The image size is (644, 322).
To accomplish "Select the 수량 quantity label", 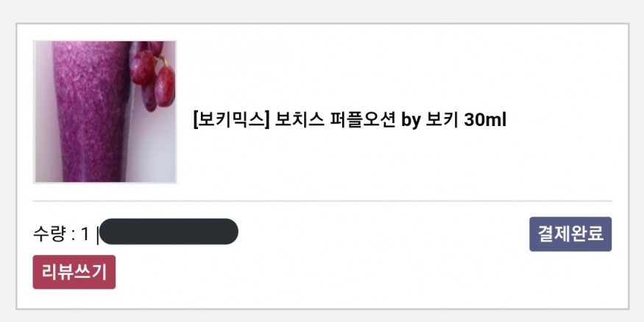I will (x=49, y=234).
